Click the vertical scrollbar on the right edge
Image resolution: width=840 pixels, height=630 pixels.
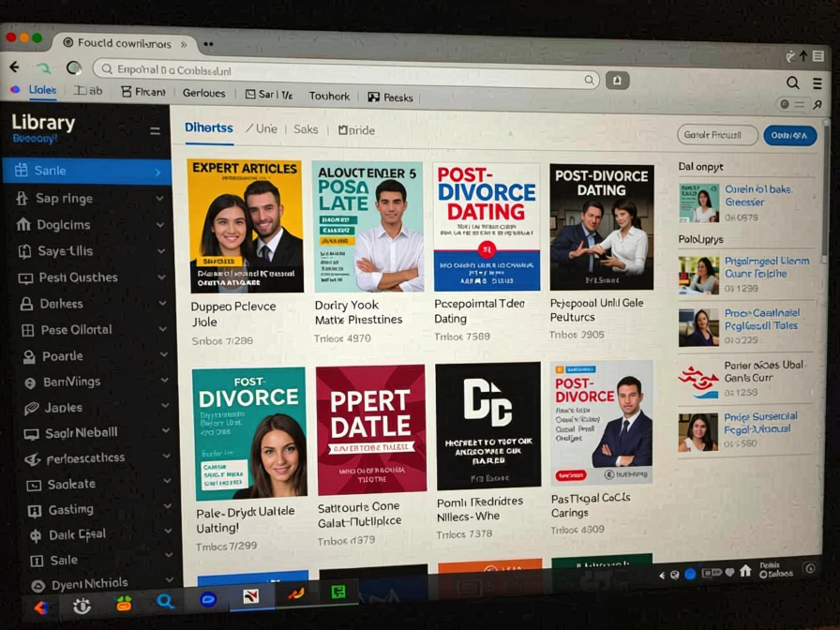tap(826, 193)
